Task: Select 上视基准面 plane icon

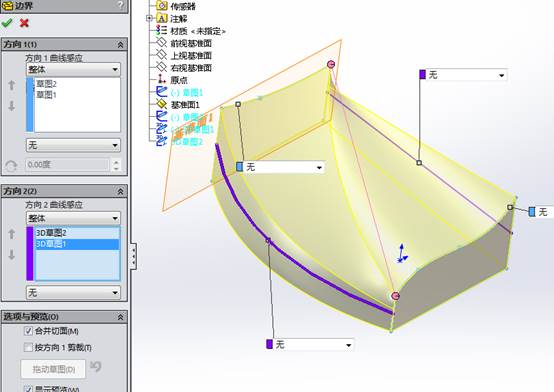Action: 161,55
